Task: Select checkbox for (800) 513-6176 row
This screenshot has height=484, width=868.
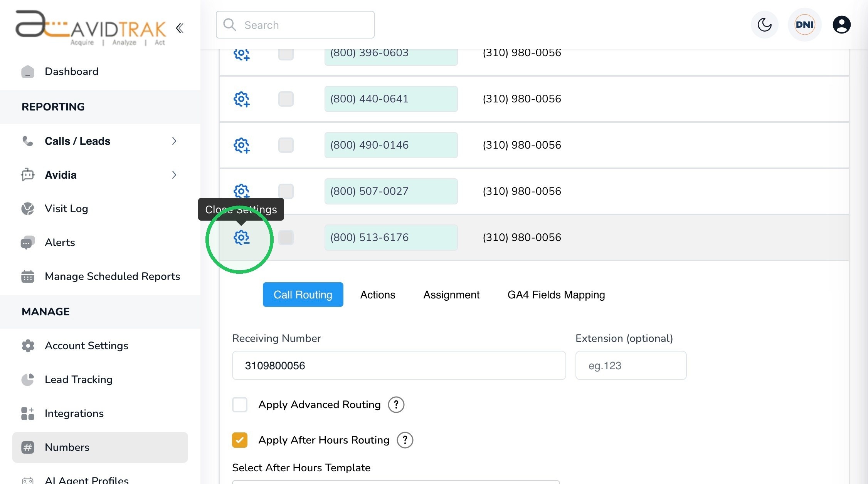Action: 286,238
